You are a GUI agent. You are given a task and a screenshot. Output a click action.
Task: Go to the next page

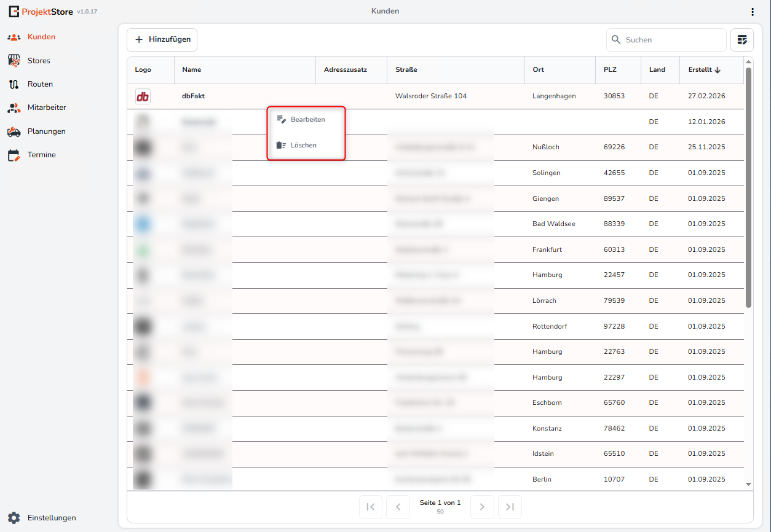point(482,507)
